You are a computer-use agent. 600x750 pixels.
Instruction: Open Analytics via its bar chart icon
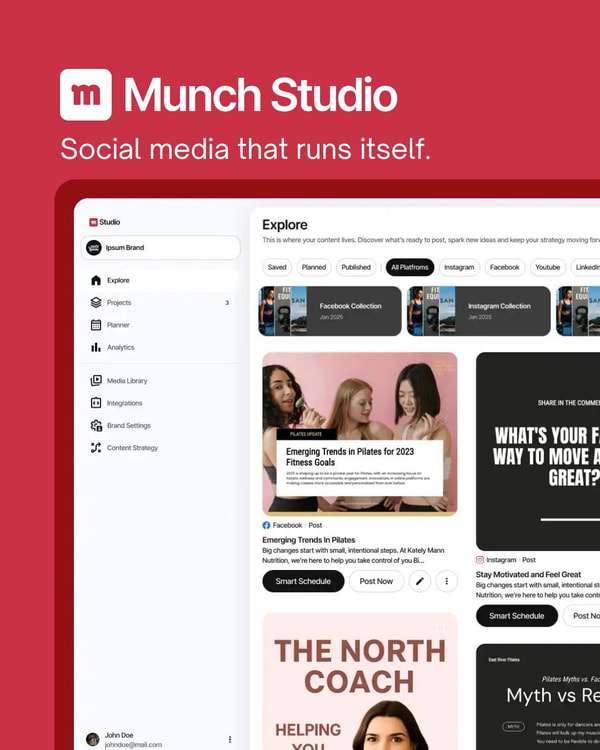click(96, 347)
